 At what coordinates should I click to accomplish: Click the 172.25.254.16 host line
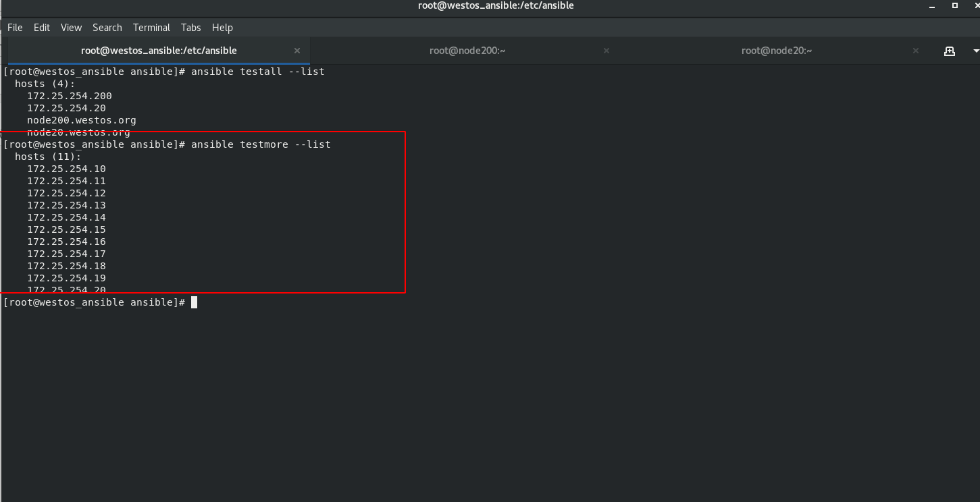point(66,242)
